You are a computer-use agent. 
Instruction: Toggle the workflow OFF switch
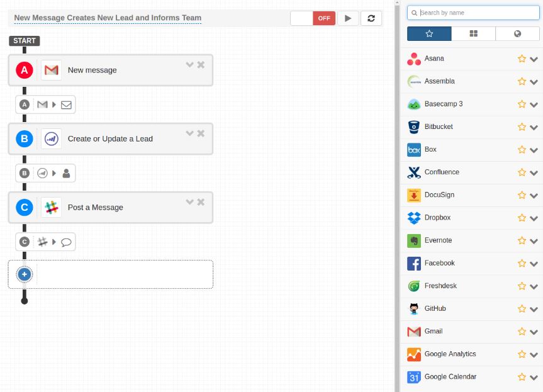(313, 18)
